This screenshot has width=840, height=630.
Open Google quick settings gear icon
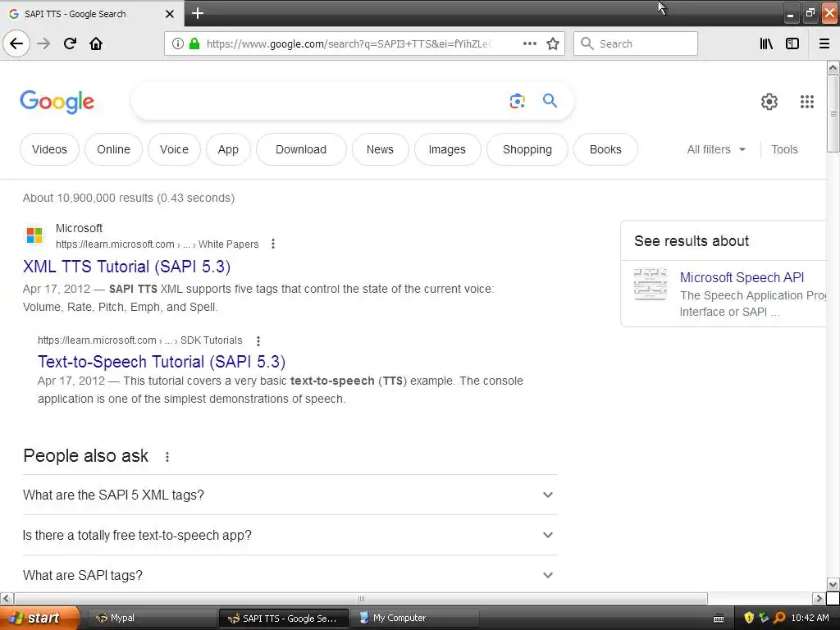point(769,101)
